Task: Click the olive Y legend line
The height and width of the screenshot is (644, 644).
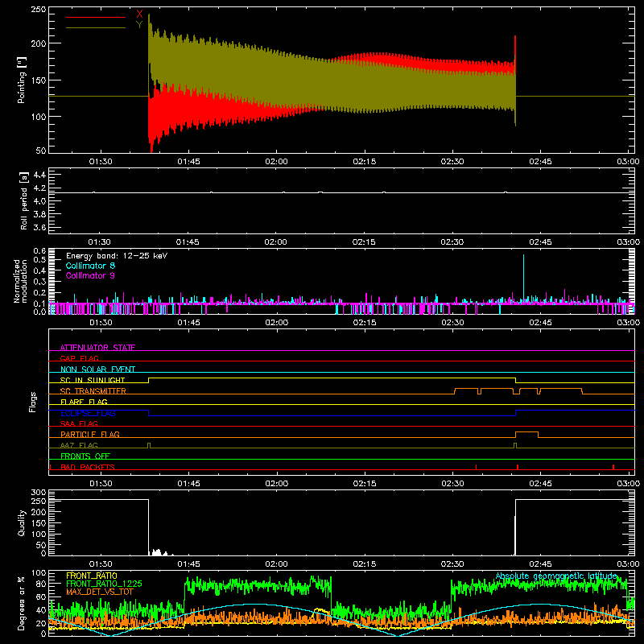Action: (96, 28)
